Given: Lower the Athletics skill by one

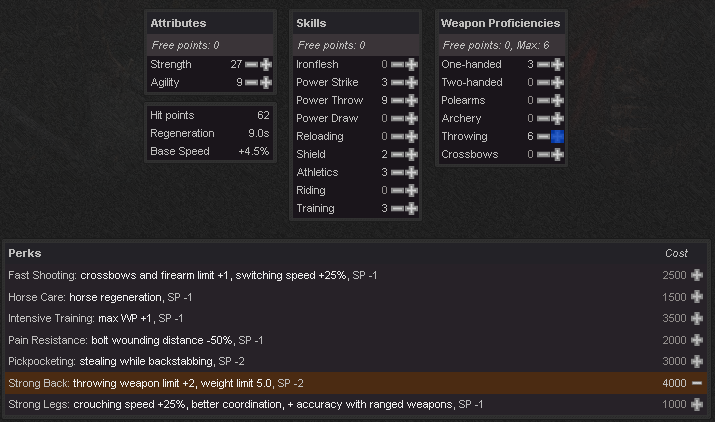Looking at the screenshot, I should point(397,172).
